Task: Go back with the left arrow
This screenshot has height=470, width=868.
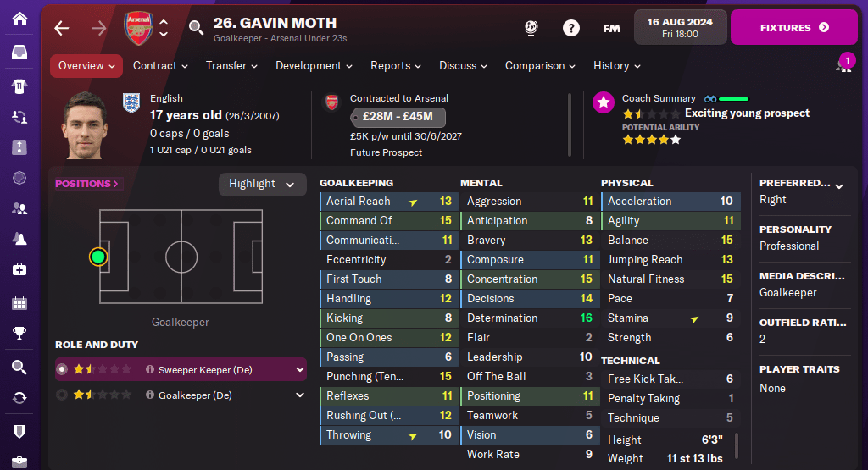Action: pyautogui.click(x=61, y=28)
